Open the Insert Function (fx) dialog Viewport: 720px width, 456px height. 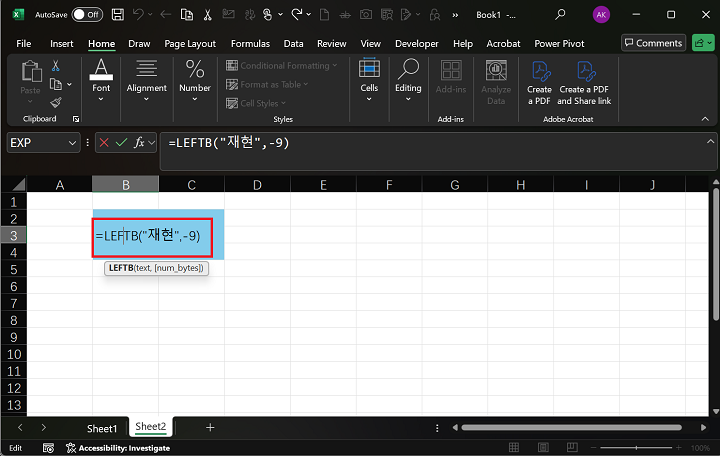(x=139, y=143)
